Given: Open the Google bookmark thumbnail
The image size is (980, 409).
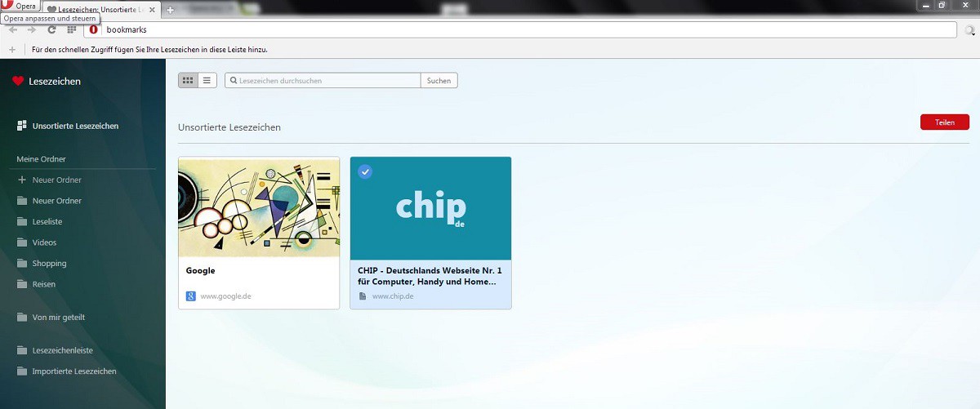Looking at the screenshot, I should tap(259, 207).
